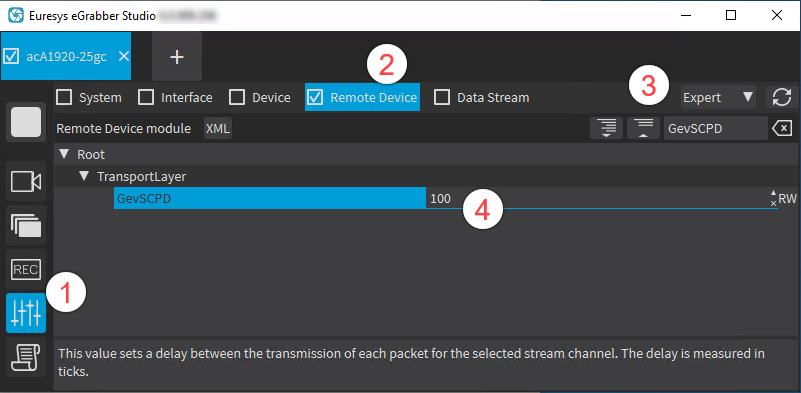This screenshot has height=393, width=801.
Task: Open the live video camera view
Action: pyautogui.click(x=26, y=181)
